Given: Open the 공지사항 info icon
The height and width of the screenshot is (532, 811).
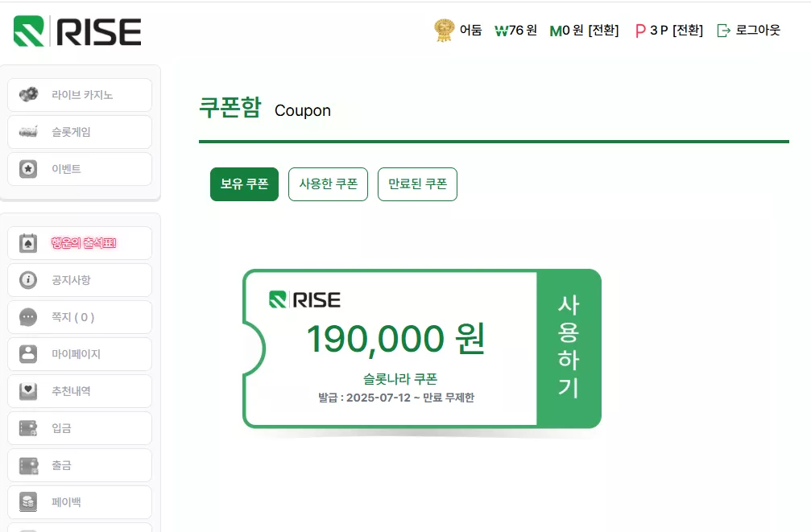Looking at the screenshot, I should click(x=28, y=280).
